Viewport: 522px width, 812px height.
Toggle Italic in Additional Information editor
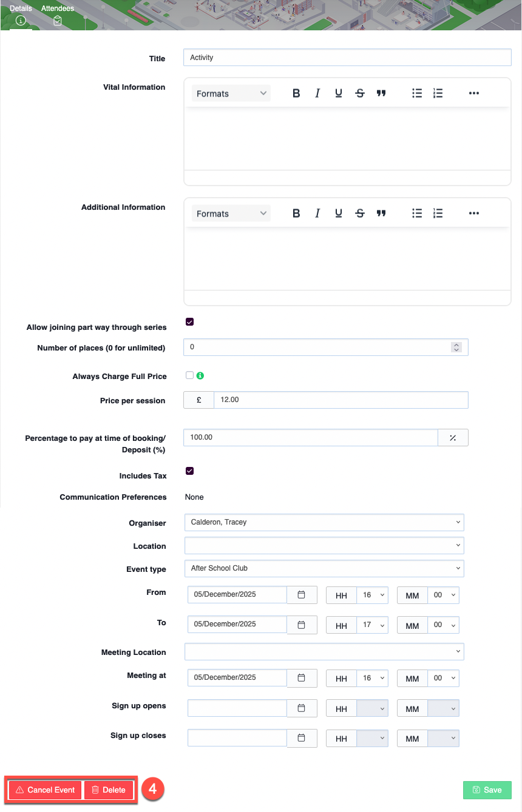tap(317, 213)
